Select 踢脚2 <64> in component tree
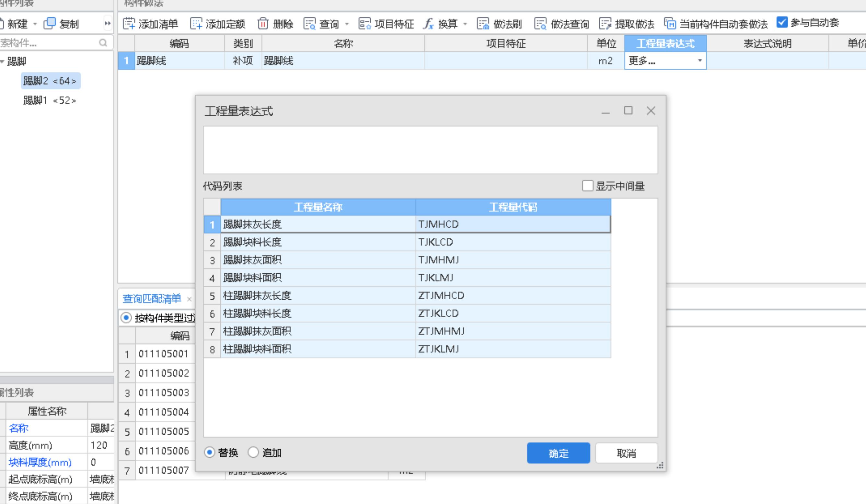Image resolution: width=866 pixels, height=504 pixels. 50,81
